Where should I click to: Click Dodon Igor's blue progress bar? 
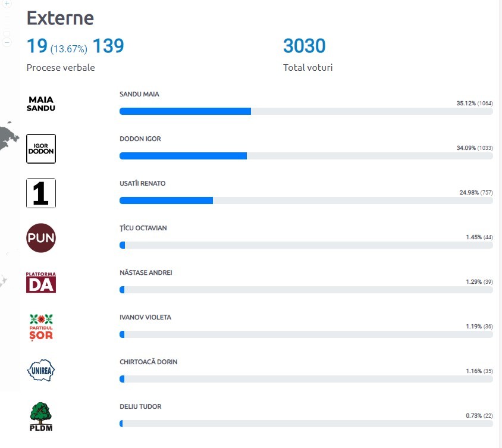[183, 156]
